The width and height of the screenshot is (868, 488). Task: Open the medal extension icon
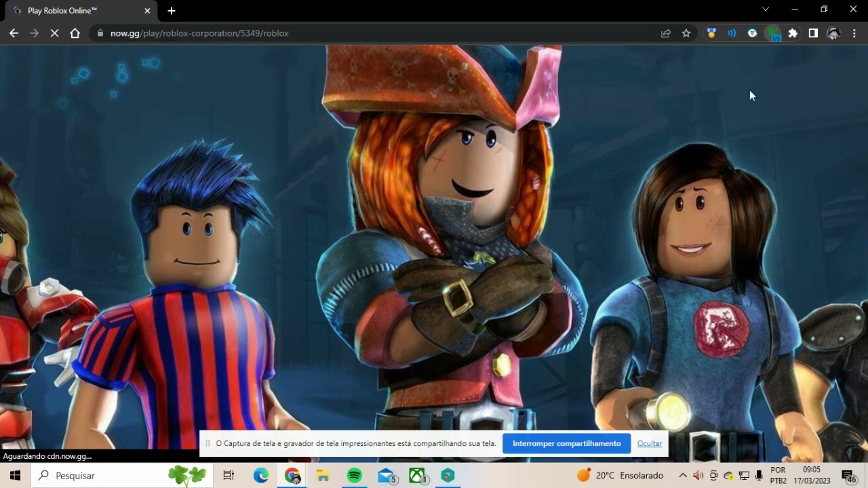click(711, 33)
